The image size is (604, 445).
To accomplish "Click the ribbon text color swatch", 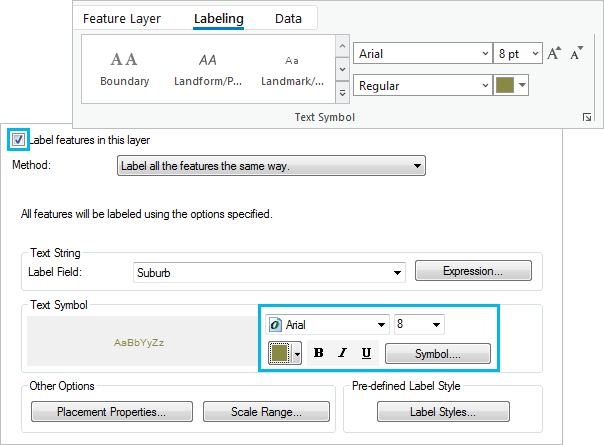I will click(506, 86).
